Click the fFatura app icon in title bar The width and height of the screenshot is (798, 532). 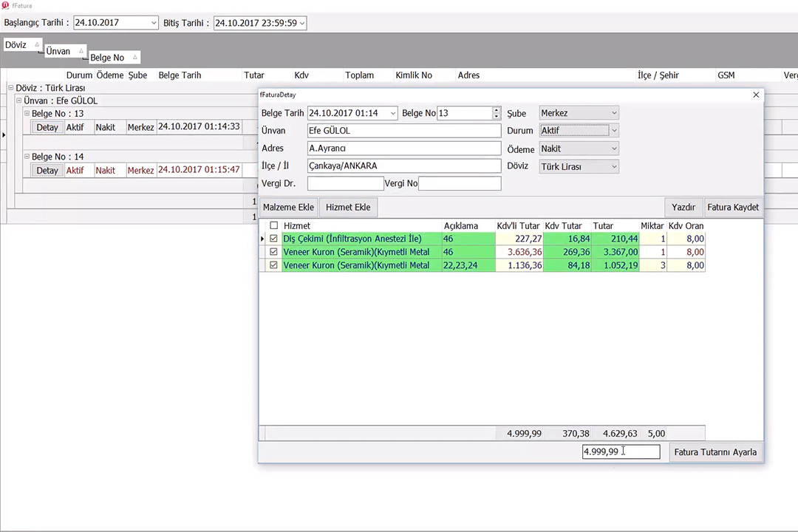pos(6,6)
